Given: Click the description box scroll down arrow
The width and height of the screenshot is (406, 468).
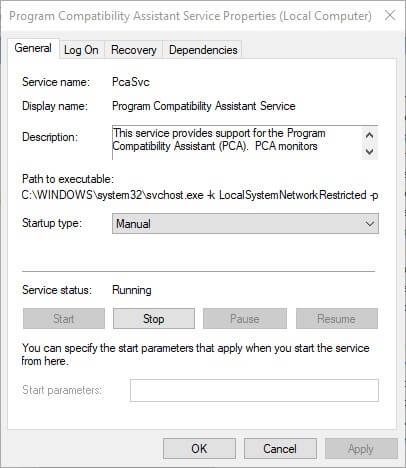Looking at the screenshot, I should (x=369, y=151).
